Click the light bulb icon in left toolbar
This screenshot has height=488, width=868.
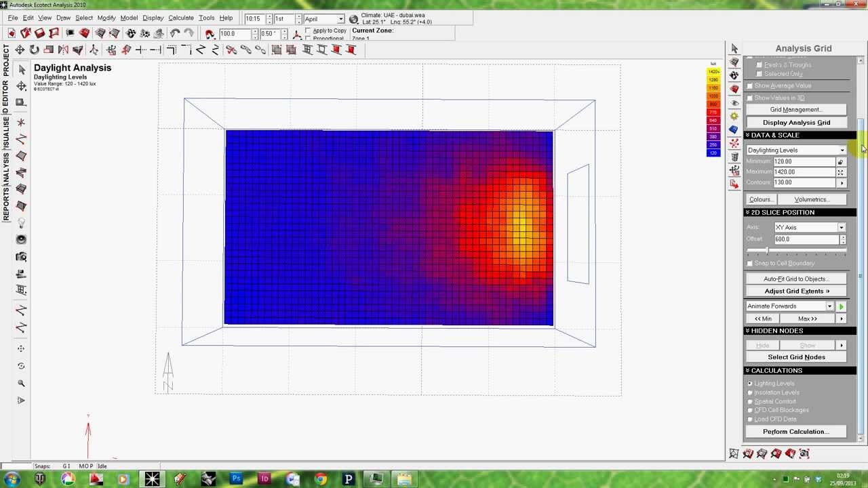click(21, 222)
